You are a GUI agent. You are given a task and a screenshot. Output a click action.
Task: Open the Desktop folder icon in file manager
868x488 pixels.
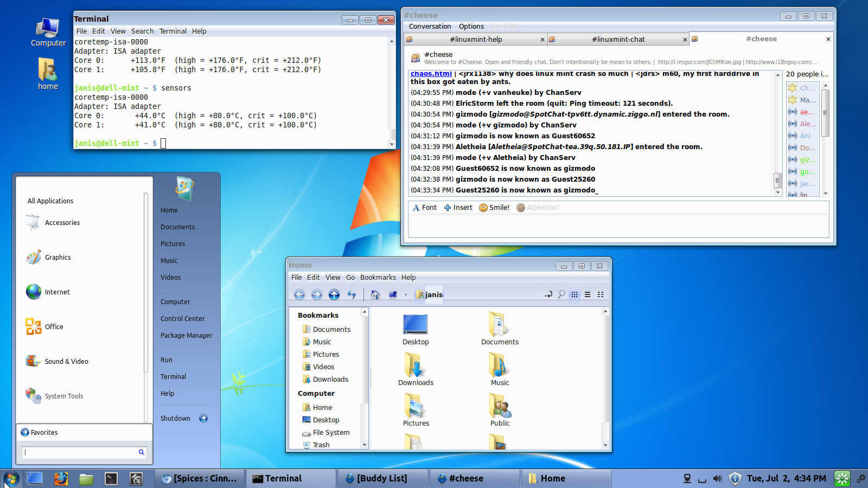tap(416, 330)
